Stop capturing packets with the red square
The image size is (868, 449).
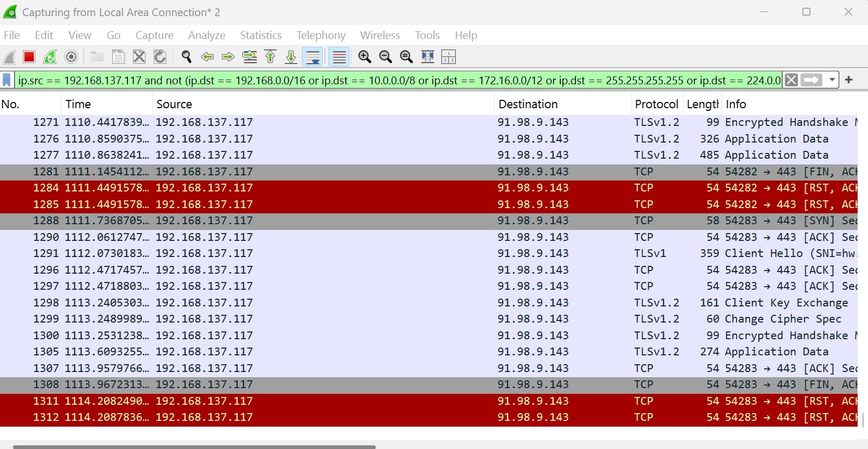tap(29, 57)
